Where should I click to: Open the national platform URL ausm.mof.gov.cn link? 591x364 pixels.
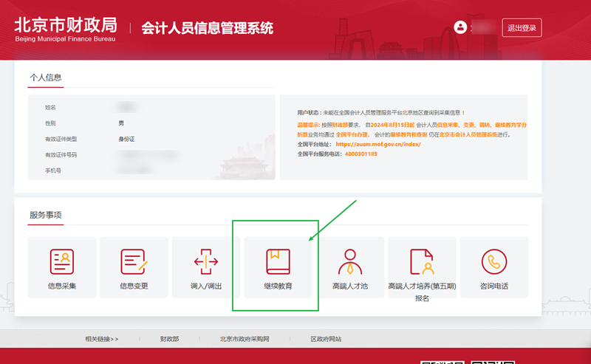click(378, 144)
